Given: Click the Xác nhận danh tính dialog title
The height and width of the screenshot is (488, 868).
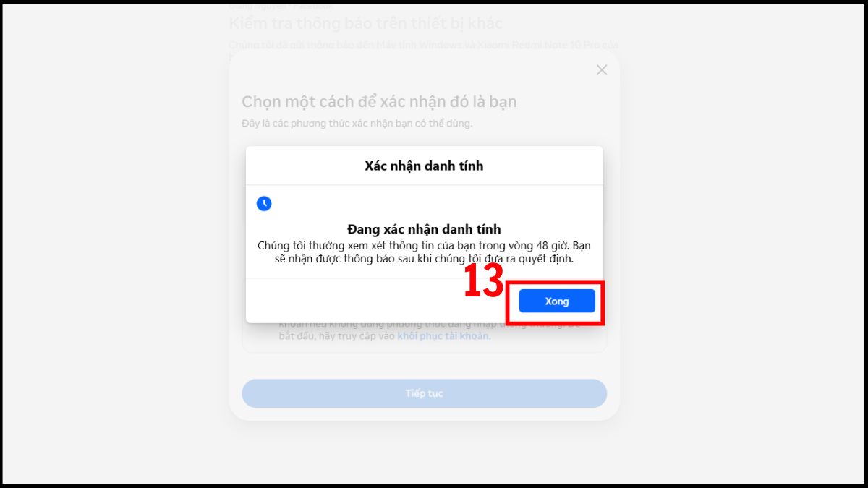Looking at the screenshot, I should click(424, 166).
